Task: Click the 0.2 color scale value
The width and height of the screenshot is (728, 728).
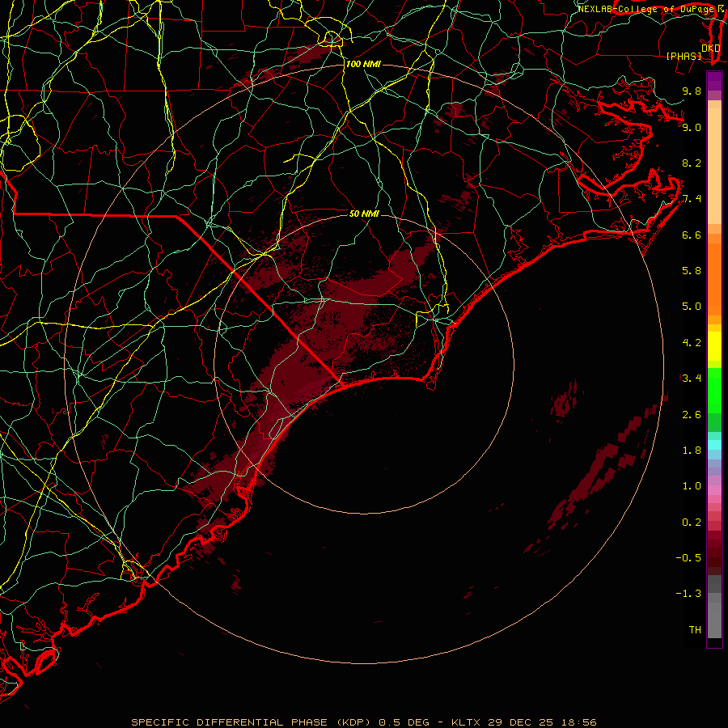Action: tap(692, 523)
